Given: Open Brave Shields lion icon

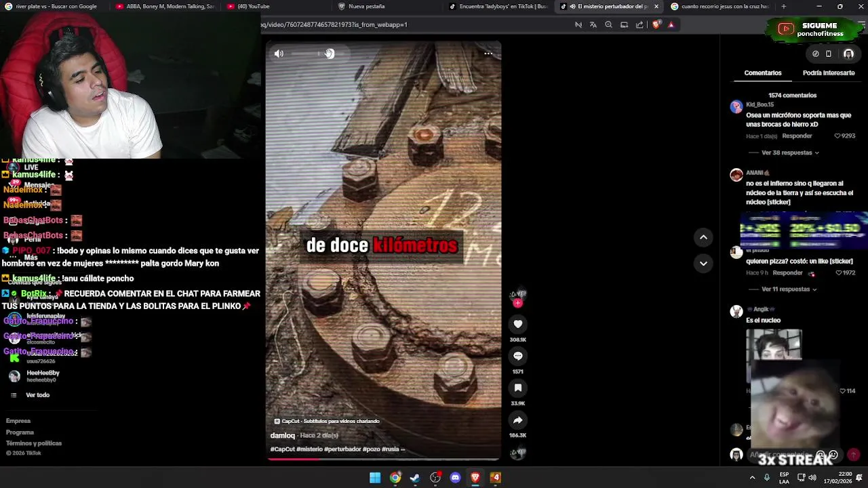Looking at the screenshot, I should [x=656, y=24].
